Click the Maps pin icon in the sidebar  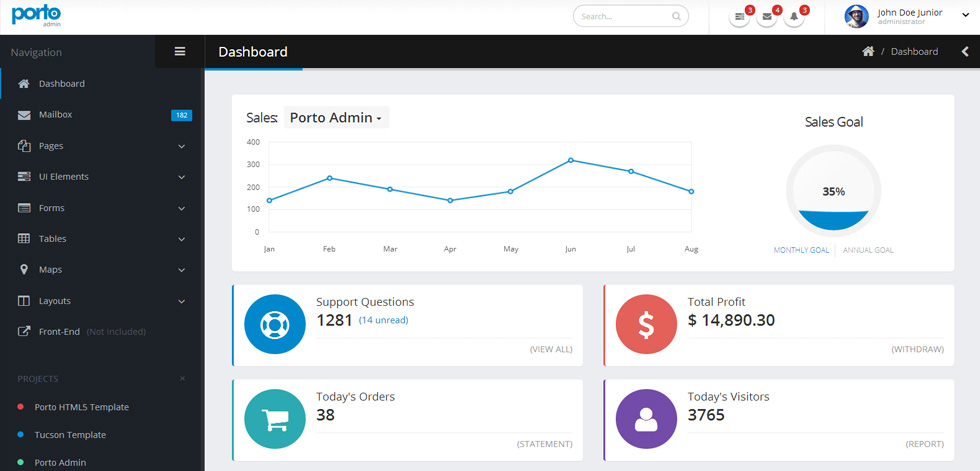pyautogui.click(x=24, y=270)
